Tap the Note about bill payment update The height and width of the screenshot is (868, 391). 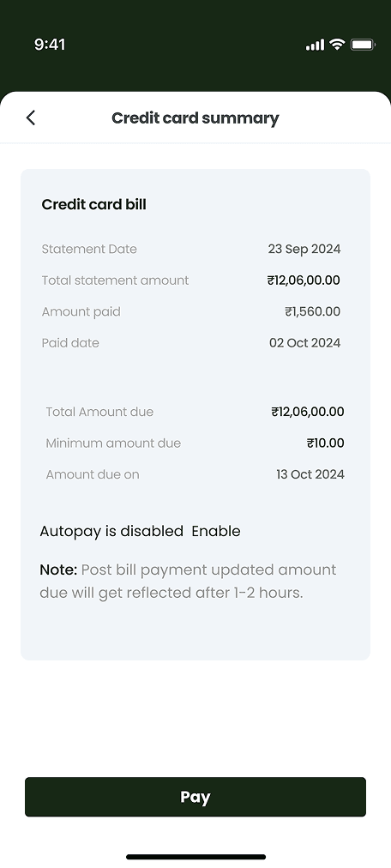(x=188, y=582)
